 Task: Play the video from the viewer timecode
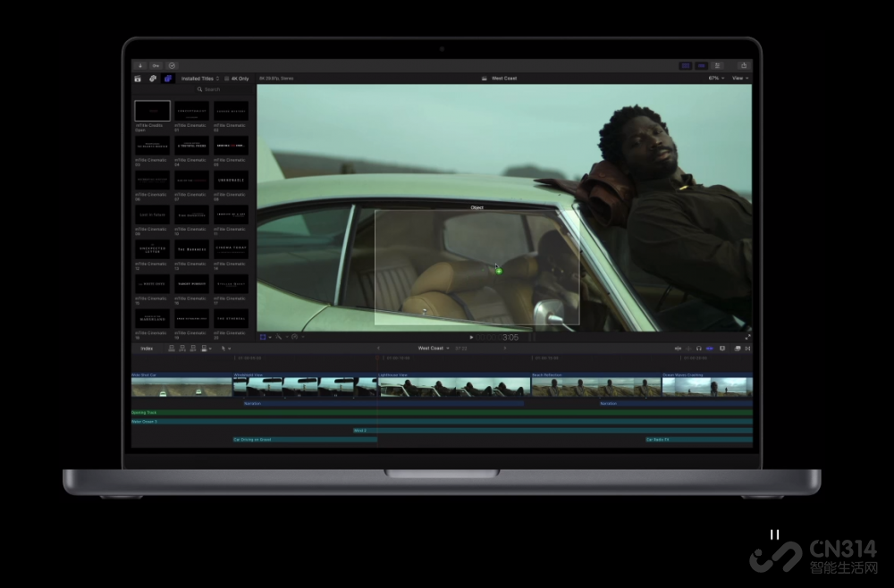coord(471,337)
